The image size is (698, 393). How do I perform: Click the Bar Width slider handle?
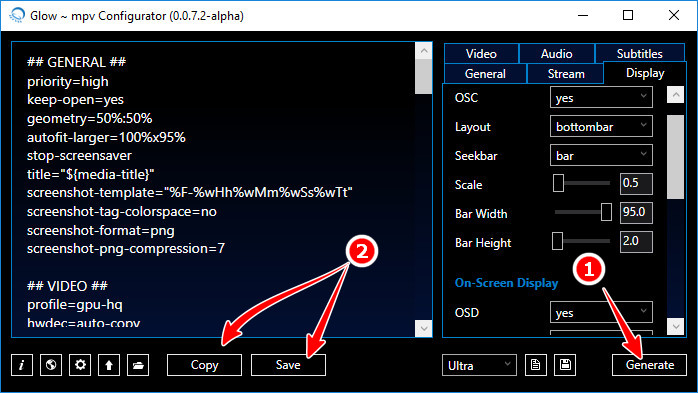pos(606,212)
